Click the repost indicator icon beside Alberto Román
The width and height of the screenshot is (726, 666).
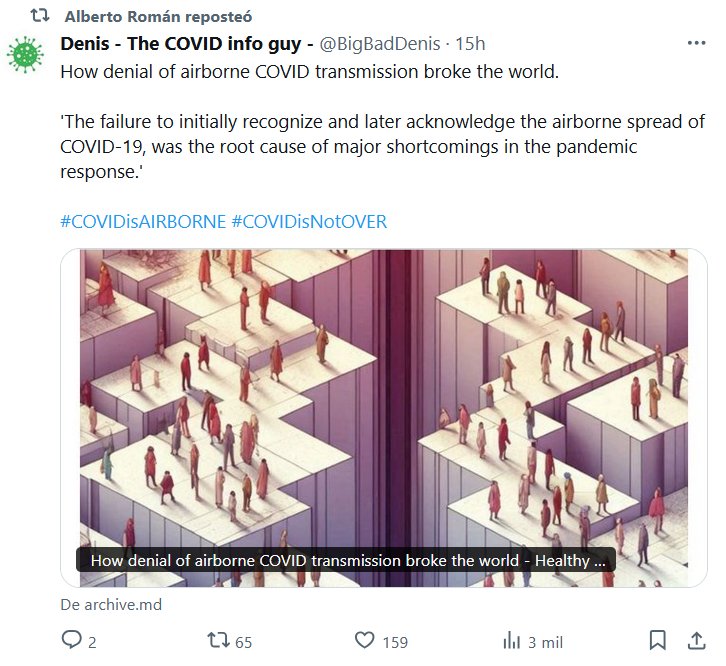click(x=40, y=16)
